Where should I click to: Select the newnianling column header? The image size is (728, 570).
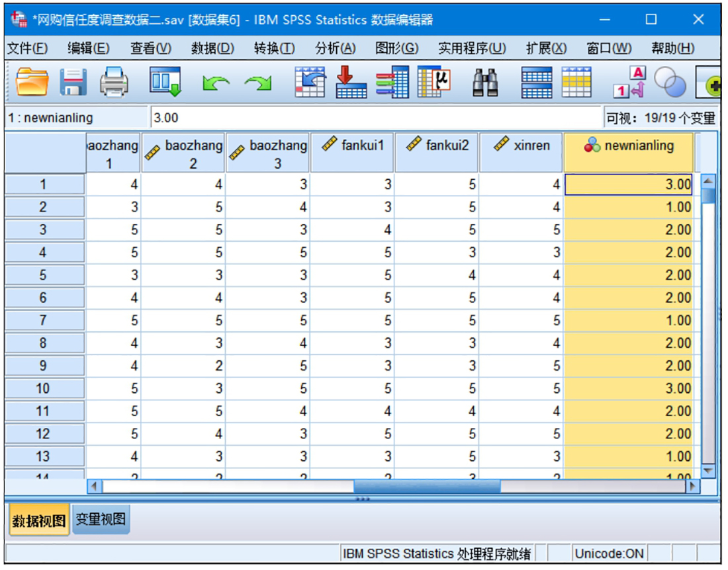point(629,153)
